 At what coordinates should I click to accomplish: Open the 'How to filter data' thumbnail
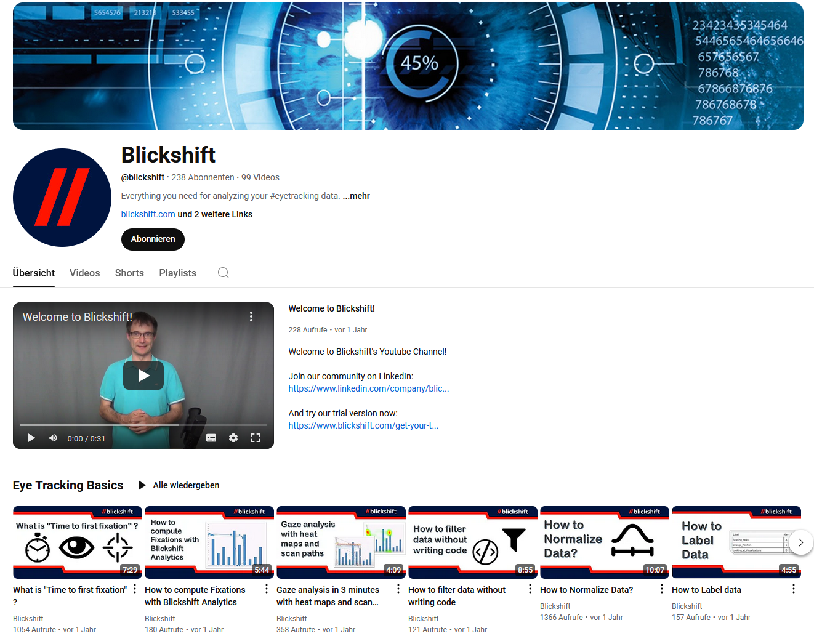click(473, 542)
